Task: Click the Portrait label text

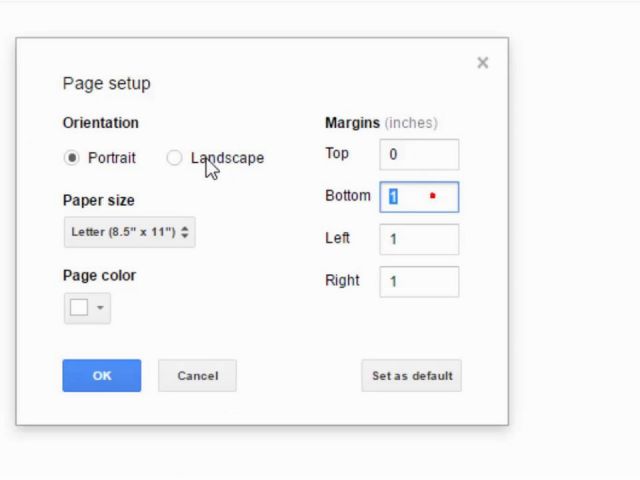Action: 112,158
